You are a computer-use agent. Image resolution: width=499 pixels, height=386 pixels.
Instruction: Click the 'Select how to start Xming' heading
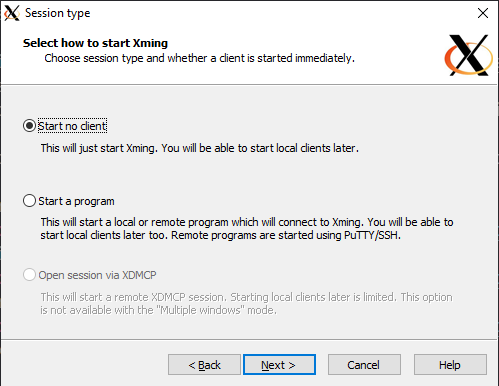click(x=95, y=43)
